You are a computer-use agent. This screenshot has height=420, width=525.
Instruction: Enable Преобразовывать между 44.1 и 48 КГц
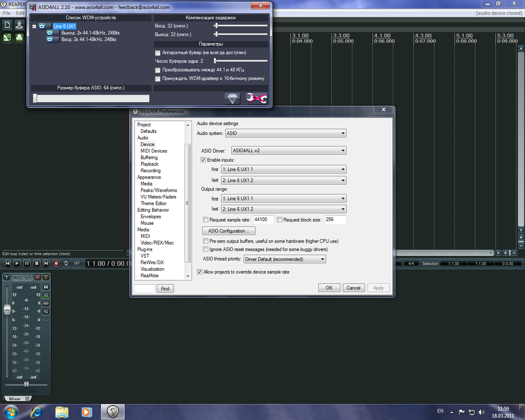tap(157, 70)
